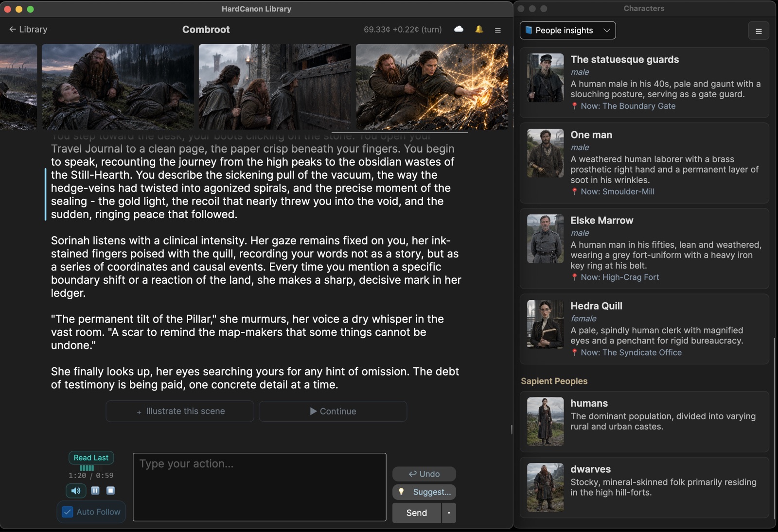Click the Continue button
This screenshot has width=778, height=532.
point(333,411)
